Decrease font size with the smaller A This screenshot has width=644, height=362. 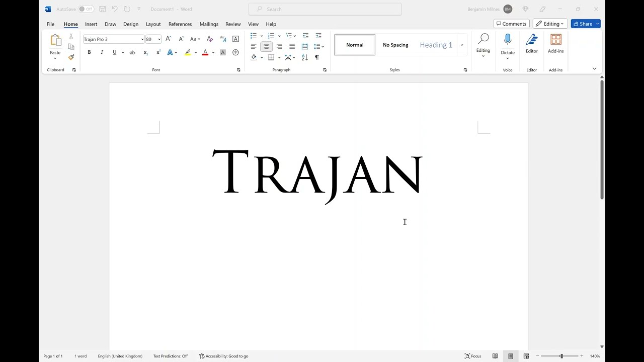[181, 39]
